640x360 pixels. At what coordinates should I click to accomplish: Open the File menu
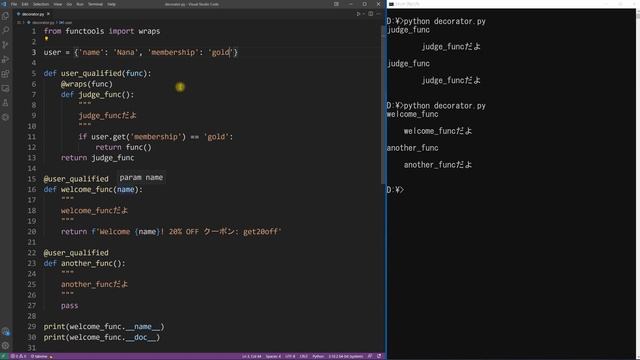[14, 4]
